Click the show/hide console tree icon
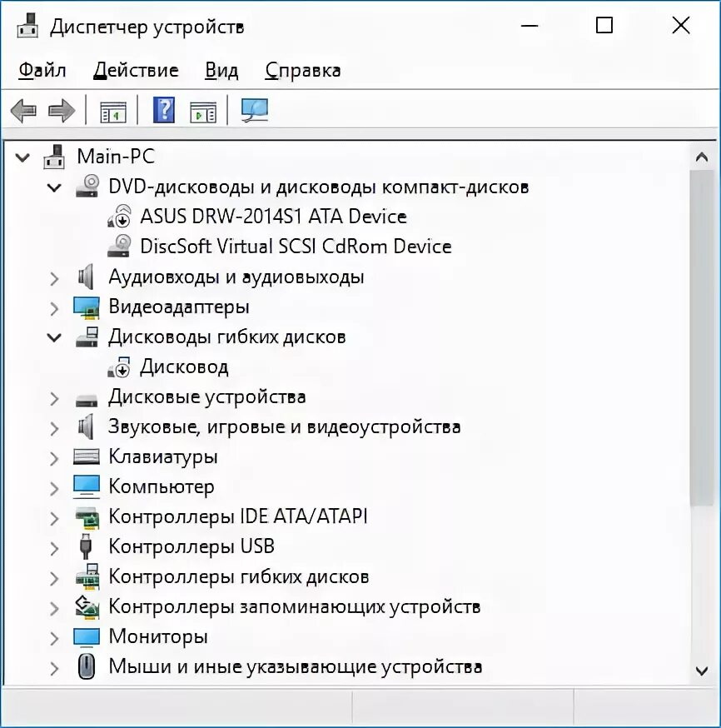Viewport: 721px width, 728px height. tap(112, 111)
